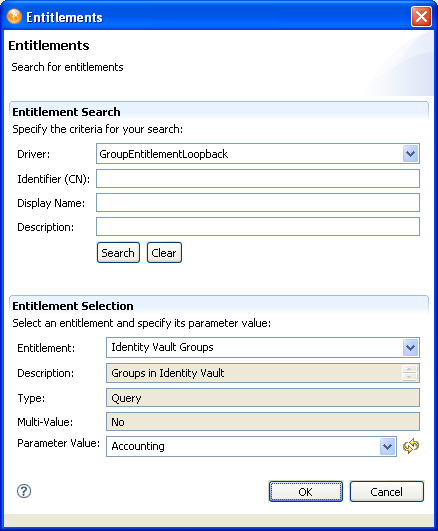Image resolution: width=438 pixels, height=531 pixels.
Task: Close the Entitlements dialog window
Action: tap(421, 17)
